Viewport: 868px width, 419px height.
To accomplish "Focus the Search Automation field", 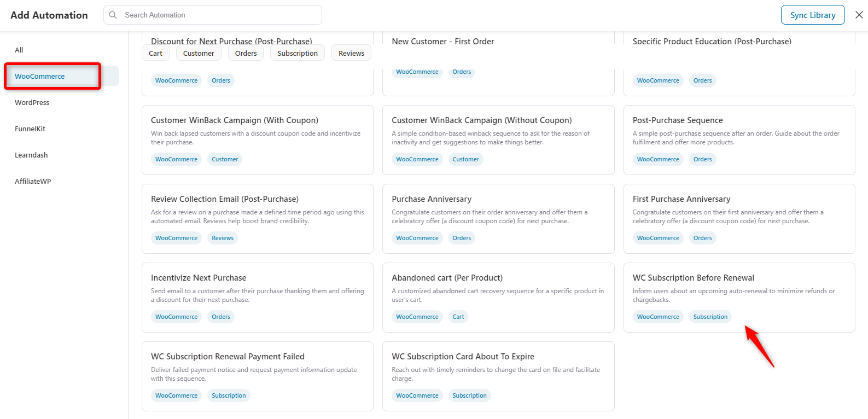I will [213, 15].
